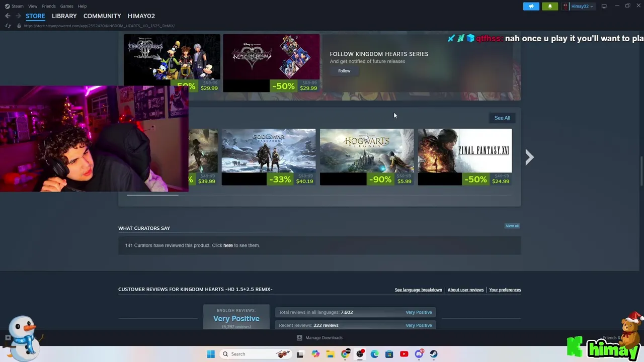Click the 'WHAT CURATORS SAY' heading
The height and width of the screenshot is (362, 644).
pyautogui.click(x=144, y=228)
